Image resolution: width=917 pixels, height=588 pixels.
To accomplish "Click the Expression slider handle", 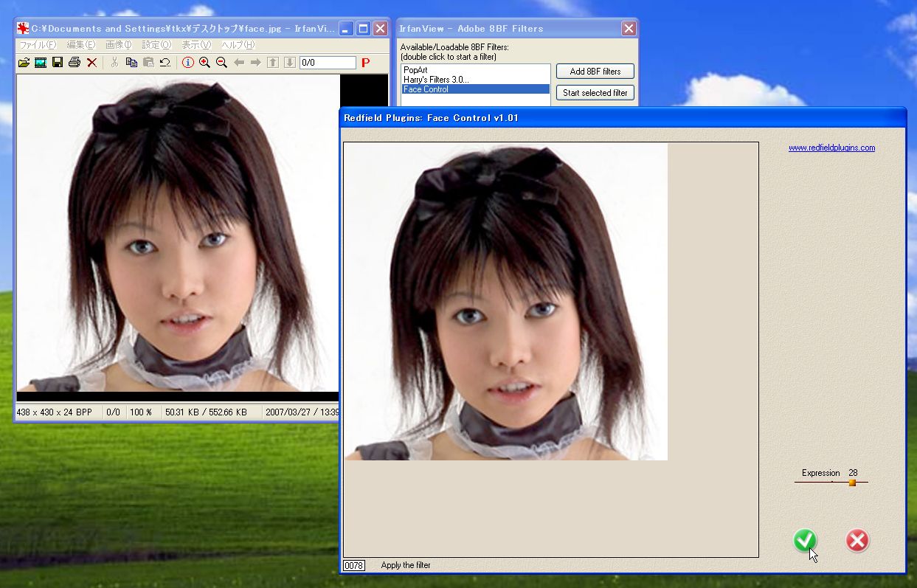I will click(852, 482).
